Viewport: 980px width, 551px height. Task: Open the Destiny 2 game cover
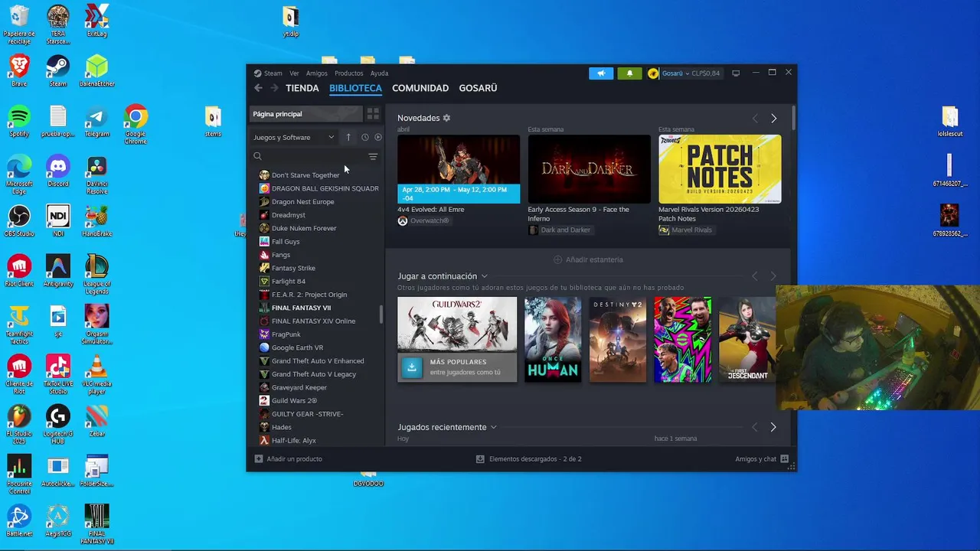point(618,339)
